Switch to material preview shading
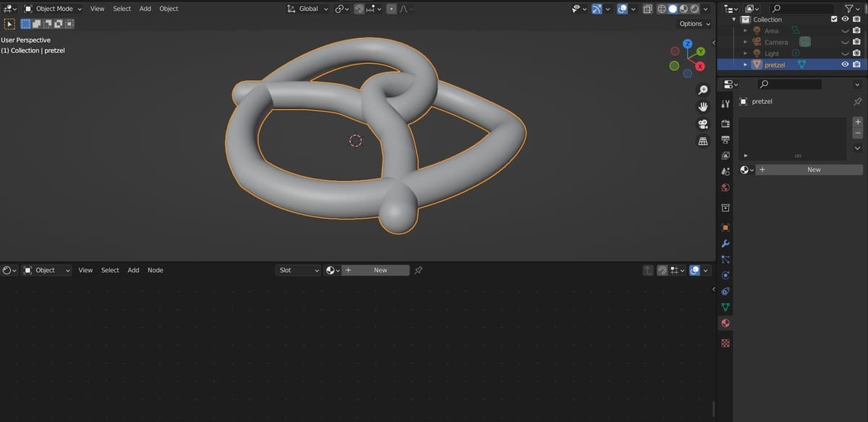 (x=683, y=9)
